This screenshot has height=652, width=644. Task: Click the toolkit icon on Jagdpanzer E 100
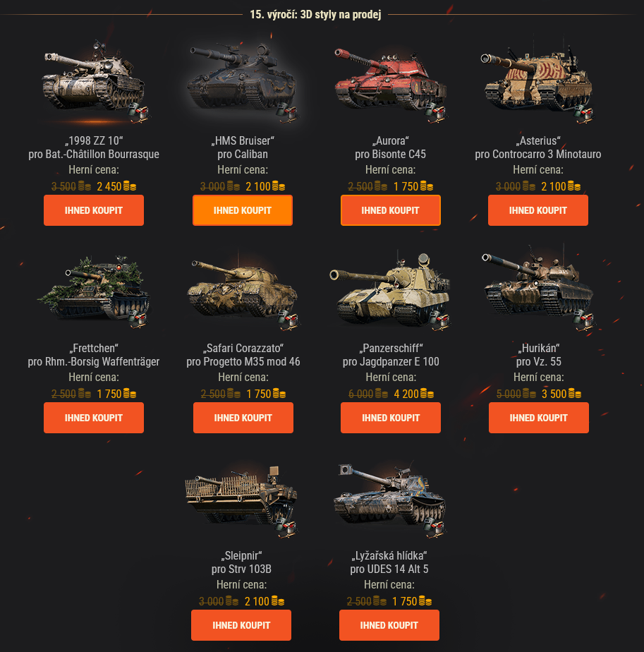[x=439, y=320]
